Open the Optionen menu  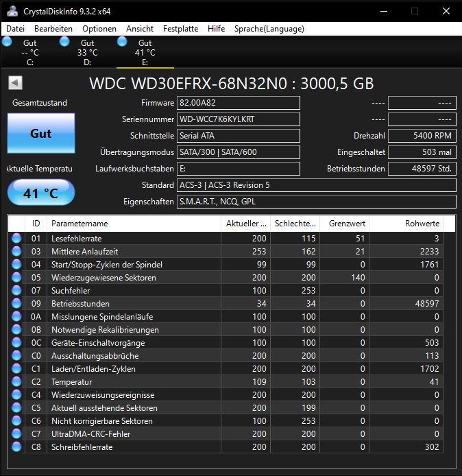point(99,29)
